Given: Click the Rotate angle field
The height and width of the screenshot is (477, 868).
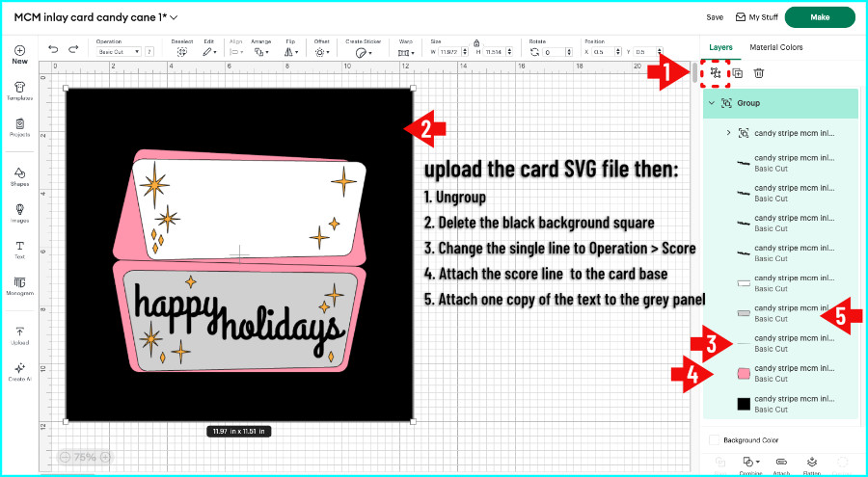Looking at the screenshot, I should (x=556, y=52).
